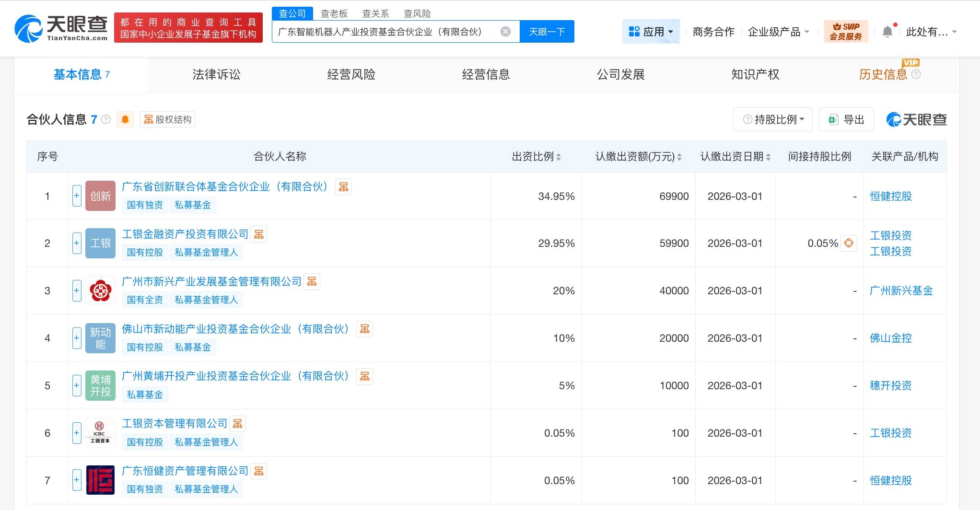This screenshot has width=980, height=510.
Task: Switch to the 法律诉讼 tab
Action: pyautogui.click(x=216, y=74)
